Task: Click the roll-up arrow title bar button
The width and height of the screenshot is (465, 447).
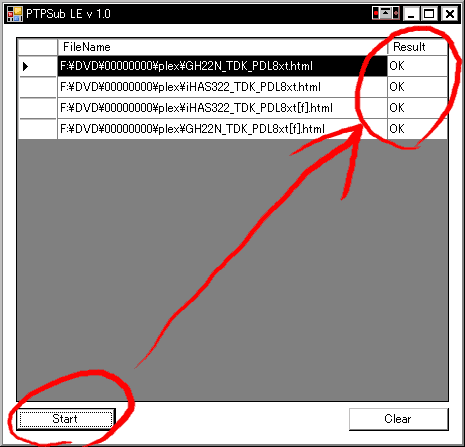Action: tap(386, 14)
